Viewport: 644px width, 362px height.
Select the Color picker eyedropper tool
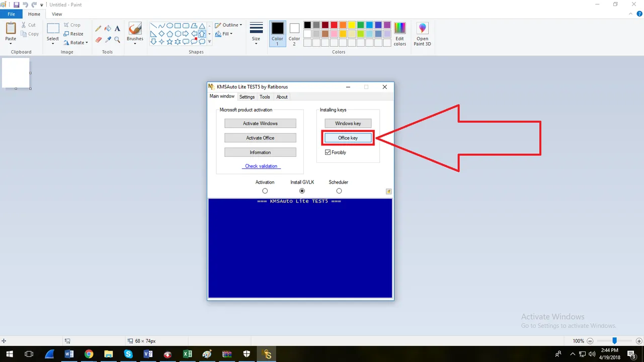(108, 39)
